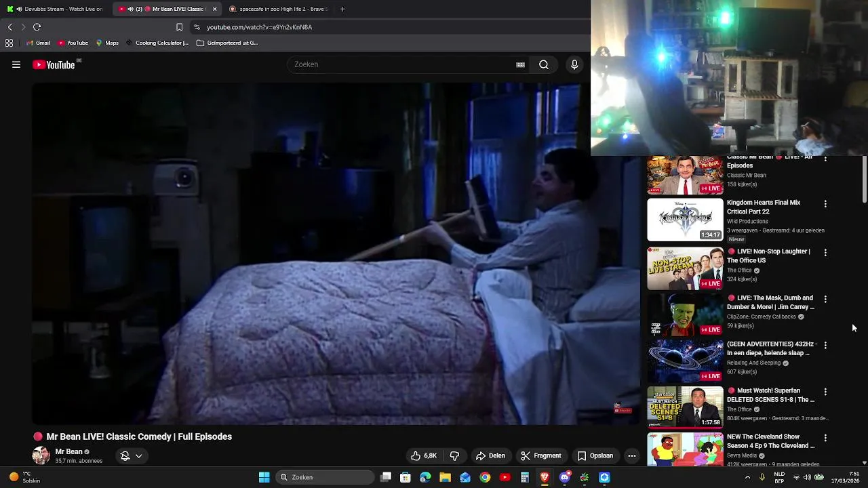Open Superfan Deleted Scenes thumbnail
The height and width of the screenshot is (488, 868).
(x=685, y=407)
